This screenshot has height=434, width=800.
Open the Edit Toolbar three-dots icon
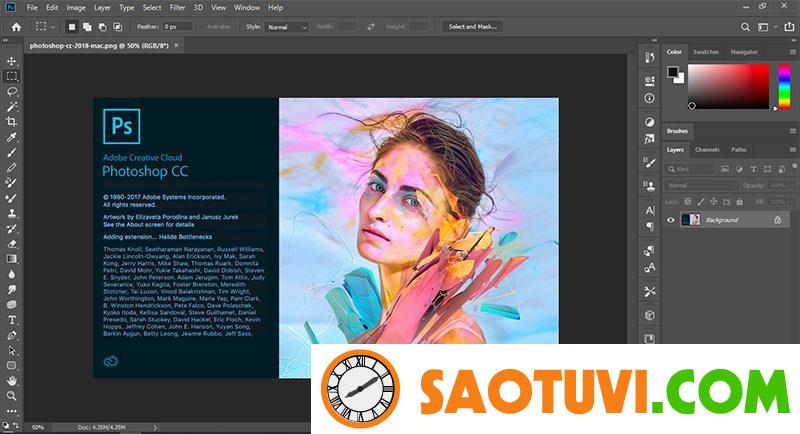coord(11,411)
